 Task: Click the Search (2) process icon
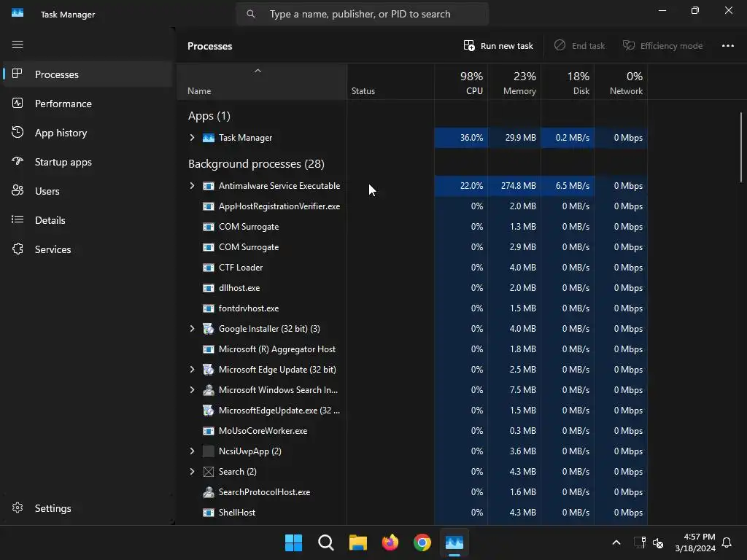pyautogui.click(x=208, y=472)
